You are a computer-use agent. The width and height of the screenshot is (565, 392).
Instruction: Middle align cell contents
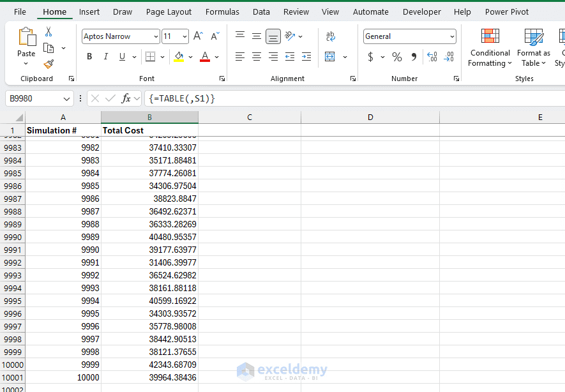[257, 36]
